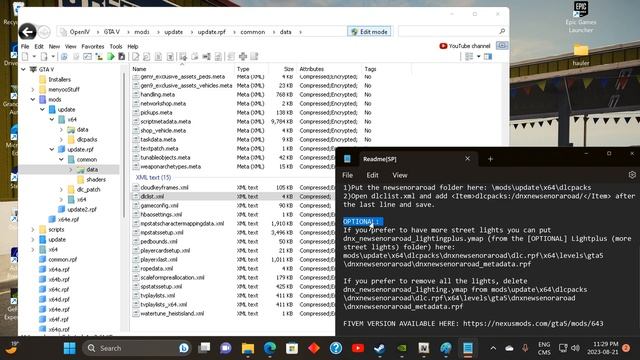This screenshot has width=640, height=360.
Task: Open the View menu in OpenIV
Action: (x=70, y=47)
